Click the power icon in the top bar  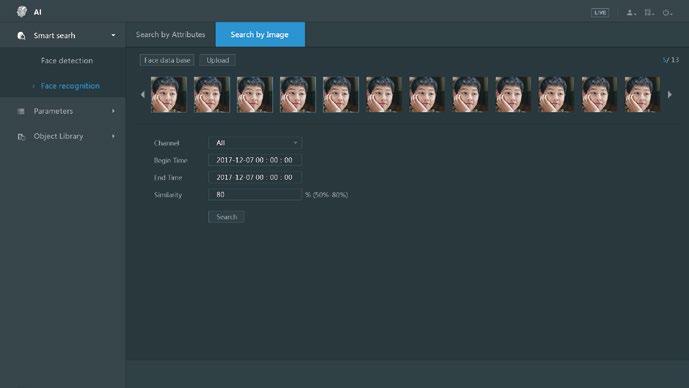click(667, 12)
